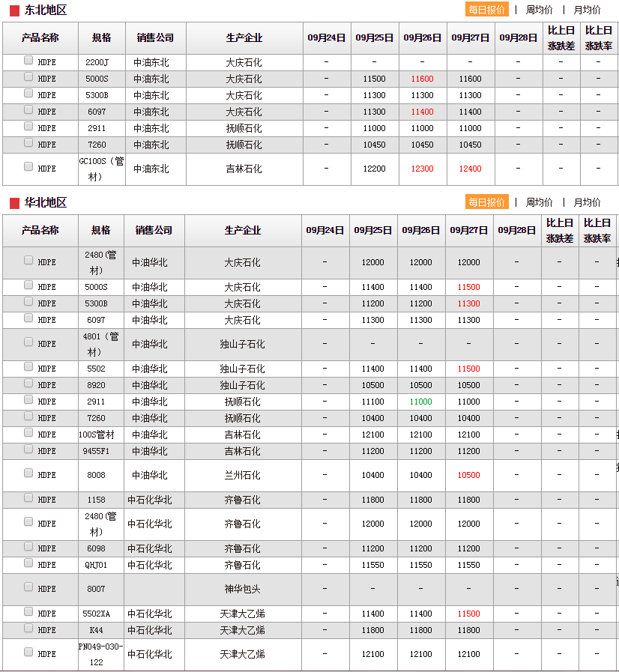Switch to 周均价 in 华北地区 section
The height and width of the screenshot is (672, 619).
[x=540, y=202]
